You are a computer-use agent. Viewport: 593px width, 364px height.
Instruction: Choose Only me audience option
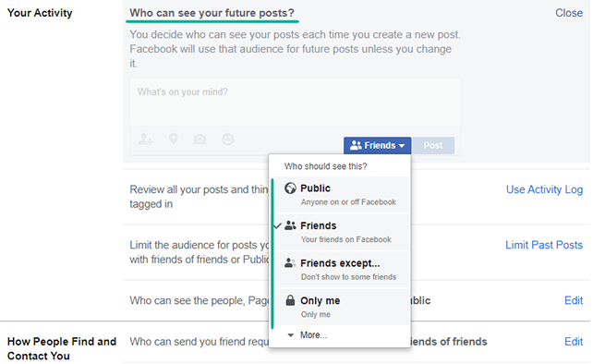342,307
